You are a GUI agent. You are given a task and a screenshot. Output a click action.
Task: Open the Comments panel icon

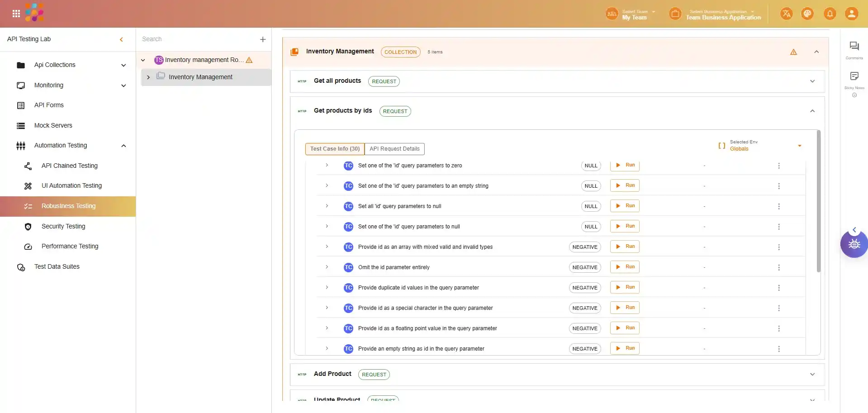(854, 46)
